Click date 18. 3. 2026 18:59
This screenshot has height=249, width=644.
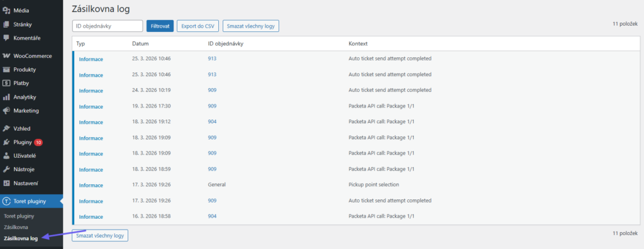[x=151, y=169]
